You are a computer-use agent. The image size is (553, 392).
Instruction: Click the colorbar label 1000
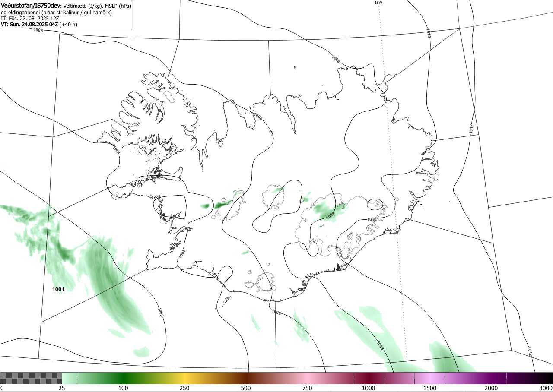click(369, 388)
